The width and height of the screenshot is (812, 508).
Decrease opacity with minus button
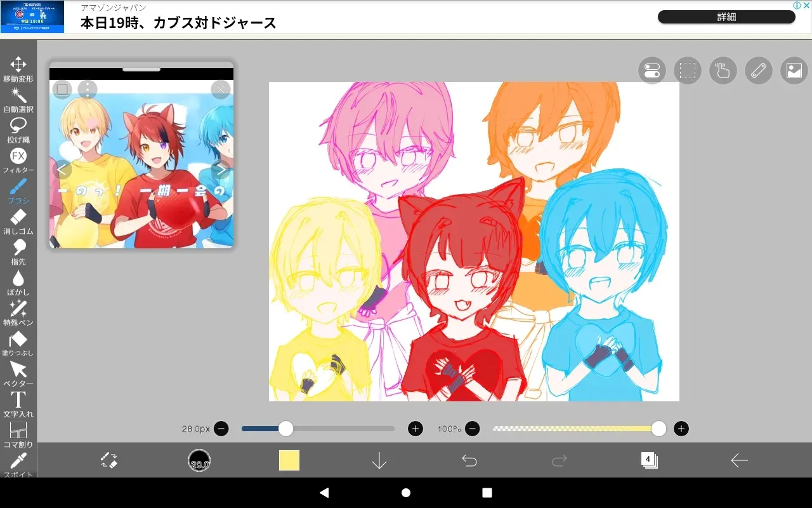473,429
